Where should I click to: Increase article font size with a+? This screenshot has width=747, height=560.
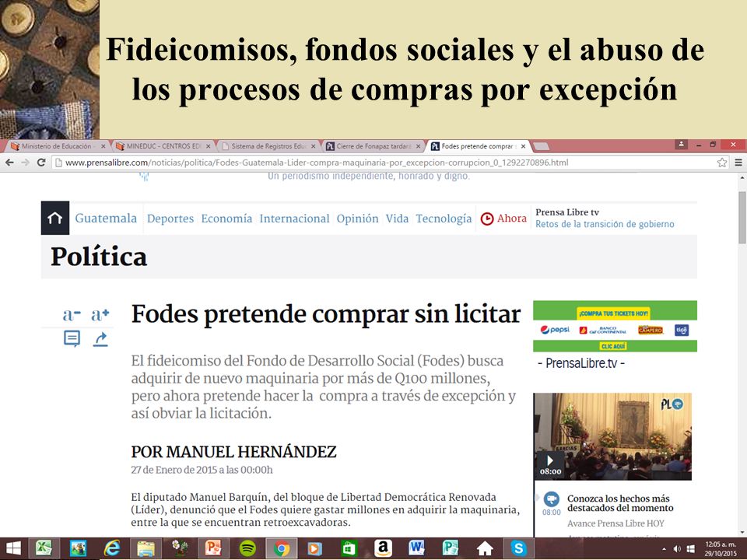coord(100,314)
